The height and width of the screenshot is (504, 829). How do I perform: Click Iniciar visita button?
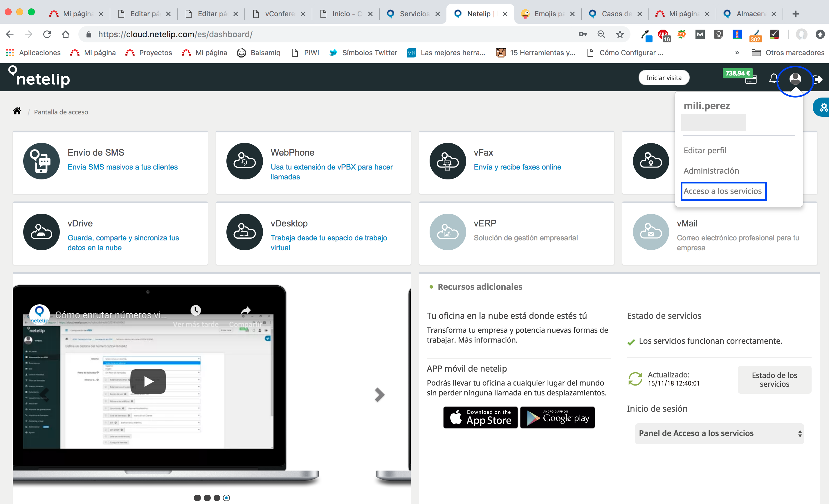tap(664, 78)
